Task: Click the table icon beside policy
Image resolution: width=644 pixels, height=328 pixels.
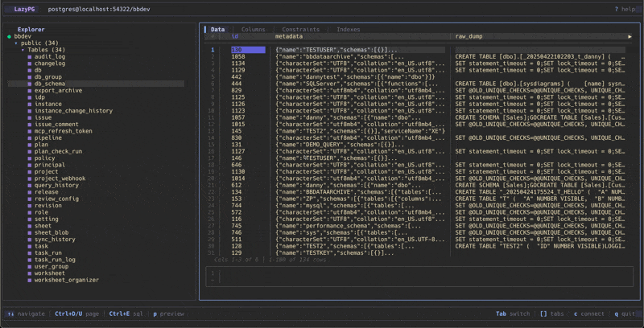Action: [x=30, y=158]
